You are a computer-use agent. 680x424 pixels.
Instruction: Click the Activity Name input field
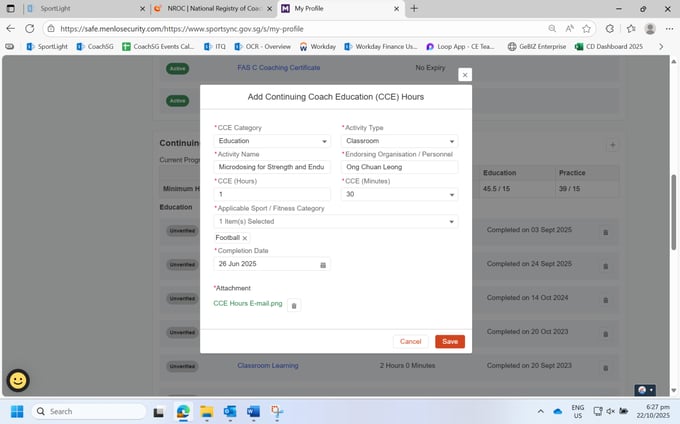point(272,167)
